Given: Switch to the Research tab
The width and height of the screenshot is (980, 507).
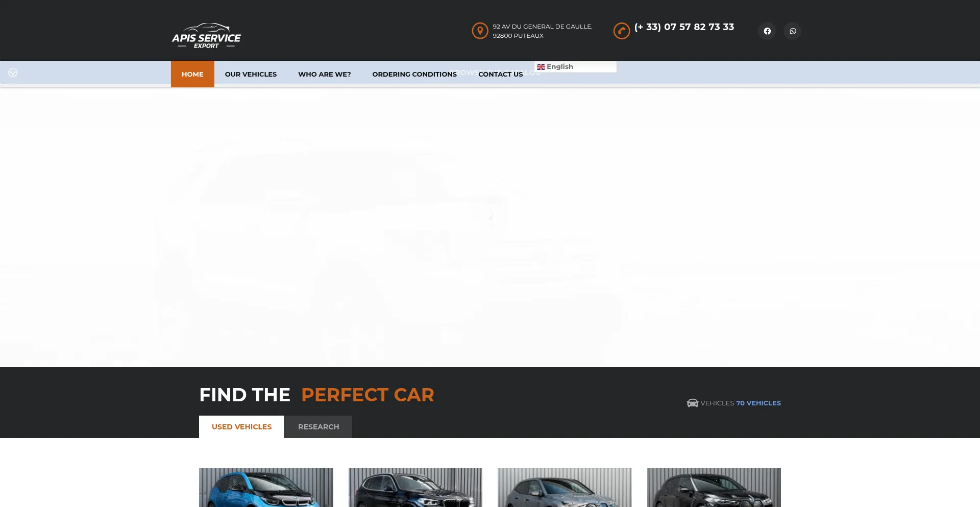Looking at the screenshot, I should 318,427.
